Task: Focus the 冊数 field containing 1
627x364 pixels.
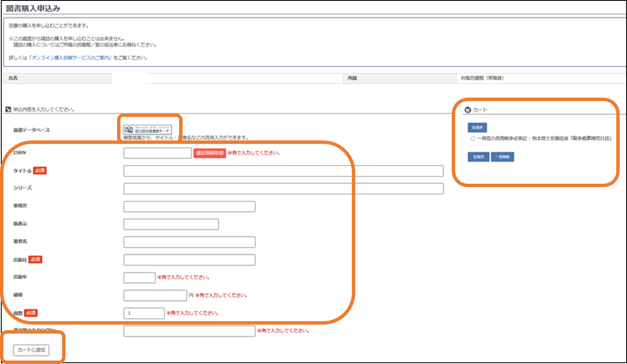Action: [144, 313]
